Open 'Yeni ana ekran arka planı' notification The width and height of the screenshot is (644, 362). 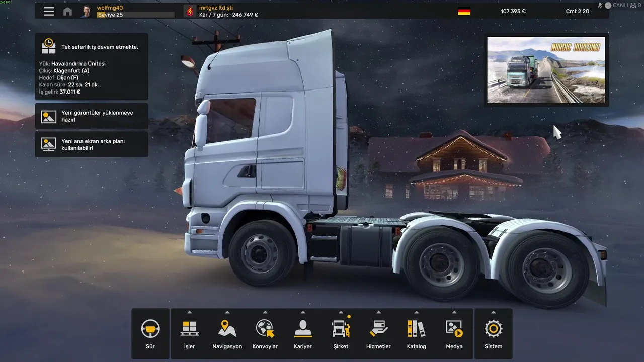pyautogui.click(x=92, y=144)
